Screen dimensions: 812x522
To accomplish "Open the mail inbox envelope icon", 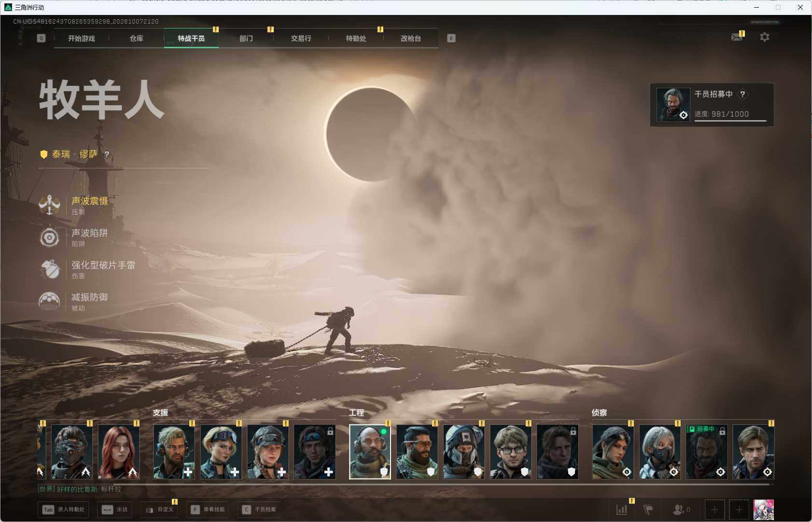I will (736, 37).
